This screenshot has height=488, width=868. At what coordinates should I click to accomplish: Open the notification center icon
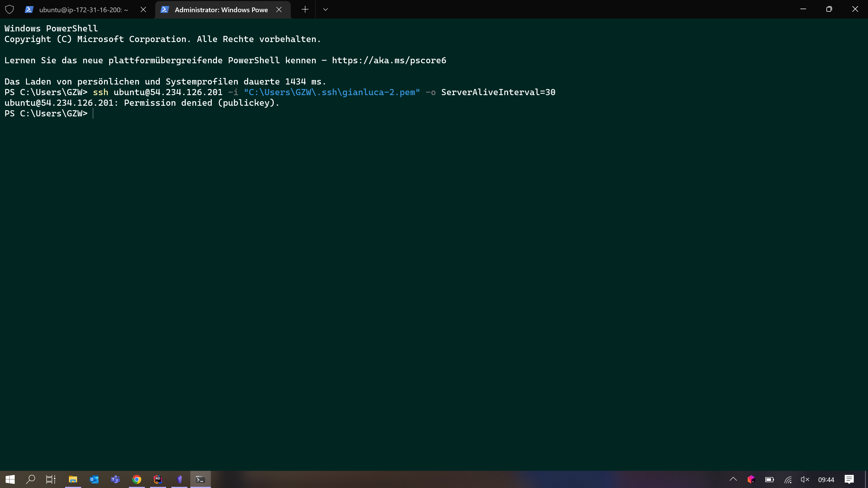(849, 479)
